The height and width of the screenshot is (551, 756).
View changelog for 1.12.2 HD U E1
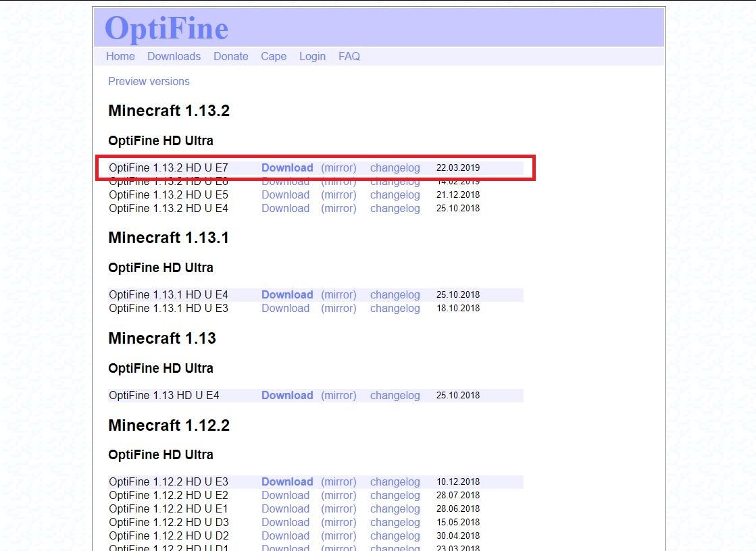[x=395, y=508]
